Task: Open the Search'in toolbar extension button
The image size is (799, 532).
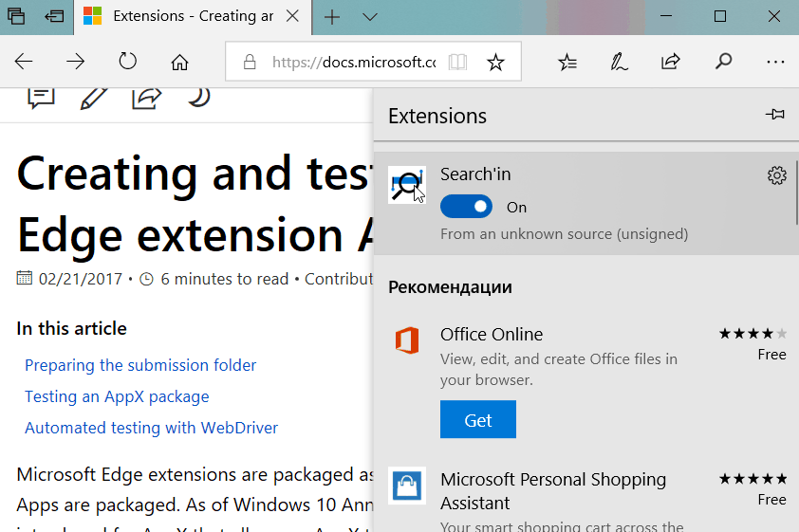Action: coord(723,62)
